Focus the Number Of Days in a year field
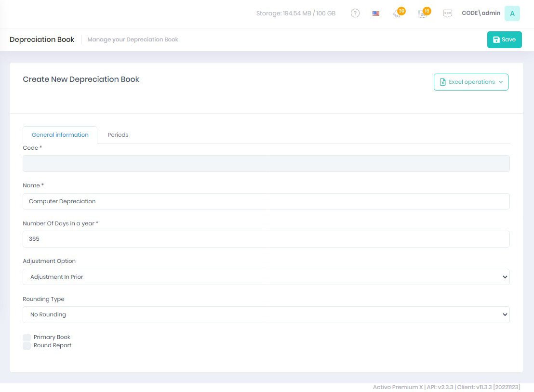The width and height of the screenshot is (534, 392). (x=266, y=239)
